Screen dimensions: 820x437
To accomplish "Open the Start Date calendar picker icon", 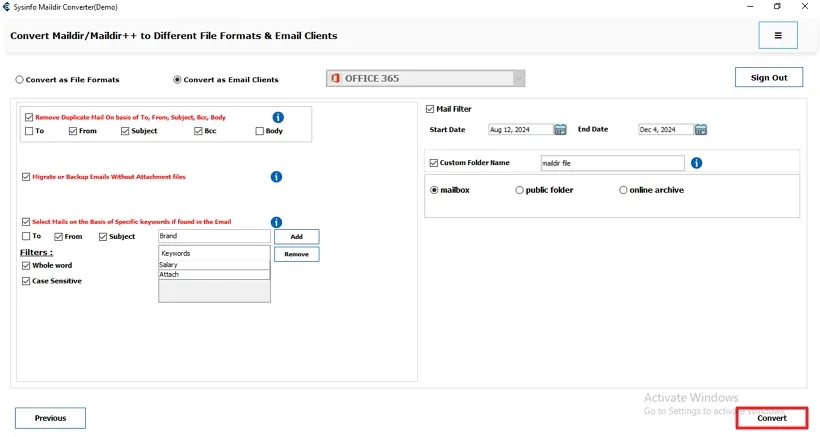I will 561,129.
